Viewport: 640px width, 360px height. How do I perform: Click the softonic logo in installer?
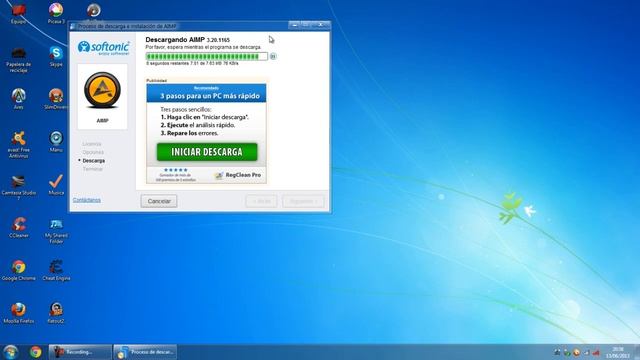point(104,48)
